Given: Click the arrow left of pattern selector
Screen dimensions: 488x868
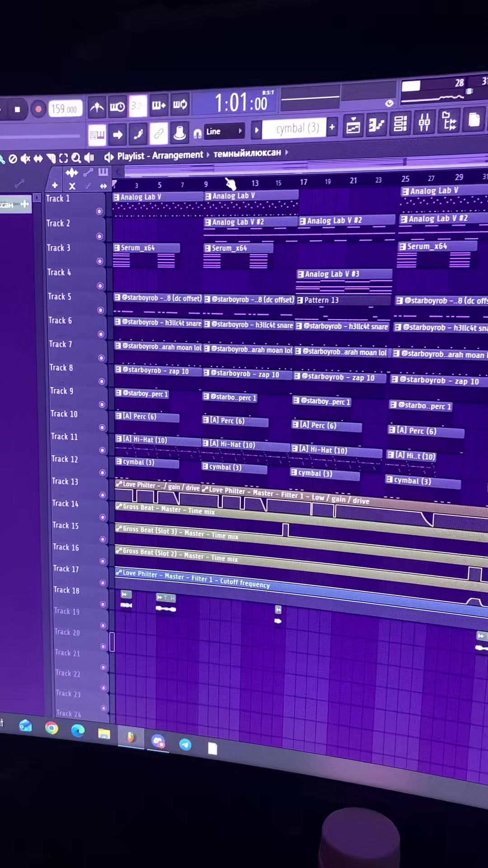Looking at the screenshot, I should pos(257,131).
